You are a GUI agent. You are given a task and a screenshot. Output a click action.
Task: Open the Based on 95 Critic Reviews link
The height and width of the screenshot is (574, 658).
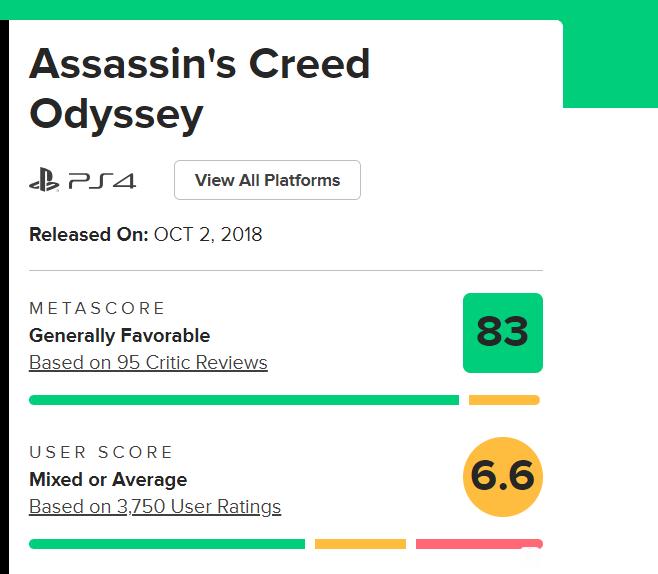[x=148, y=363]
